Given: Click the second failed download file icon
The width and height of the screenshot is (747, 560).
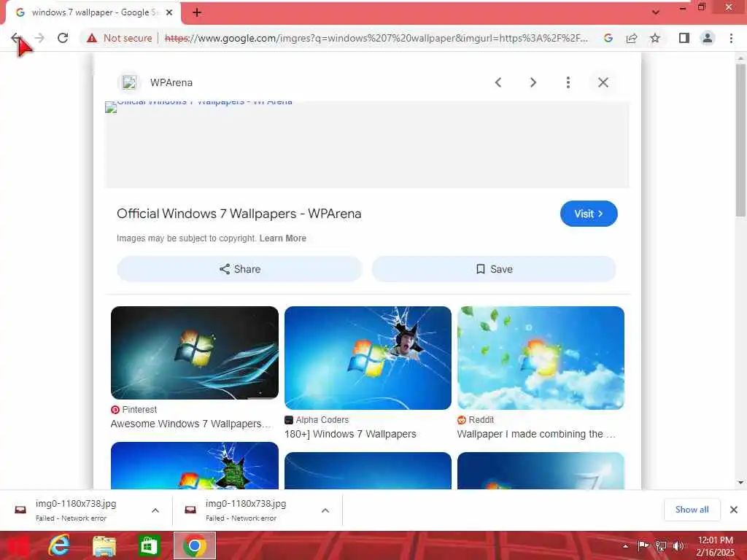Looking at the screenshot, I should 190,510.
